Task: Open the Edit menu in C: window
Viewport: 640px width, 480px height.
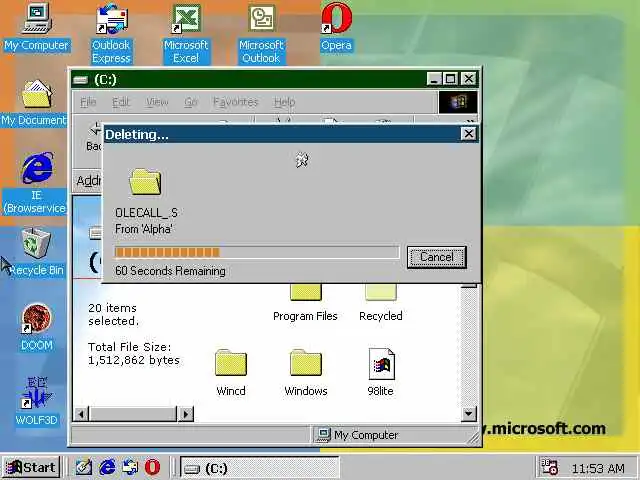Action: pos(121,102)
